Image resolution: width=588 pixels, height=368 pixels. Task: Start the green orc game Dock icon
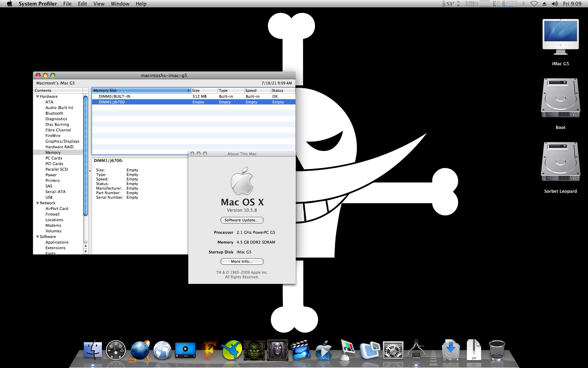pyautogui.click(x=254, y=350)
